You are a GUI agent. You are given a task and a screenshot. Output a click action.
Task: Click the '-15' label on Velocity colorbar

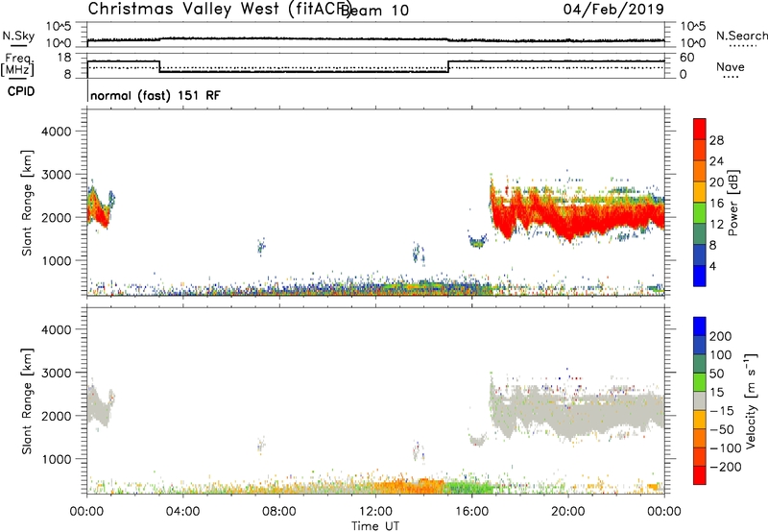pyautogui.click(x=722, y=411)
